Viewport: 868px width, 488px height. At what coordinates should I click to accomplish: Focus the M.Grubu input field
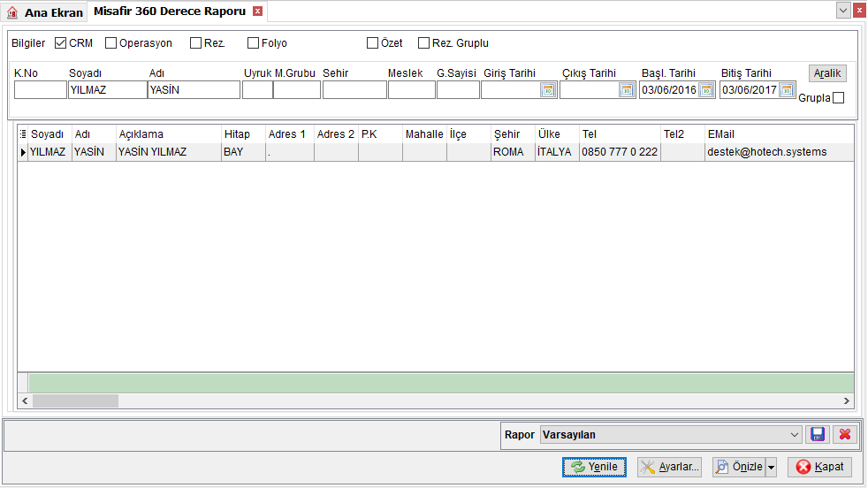pos(297,90)
